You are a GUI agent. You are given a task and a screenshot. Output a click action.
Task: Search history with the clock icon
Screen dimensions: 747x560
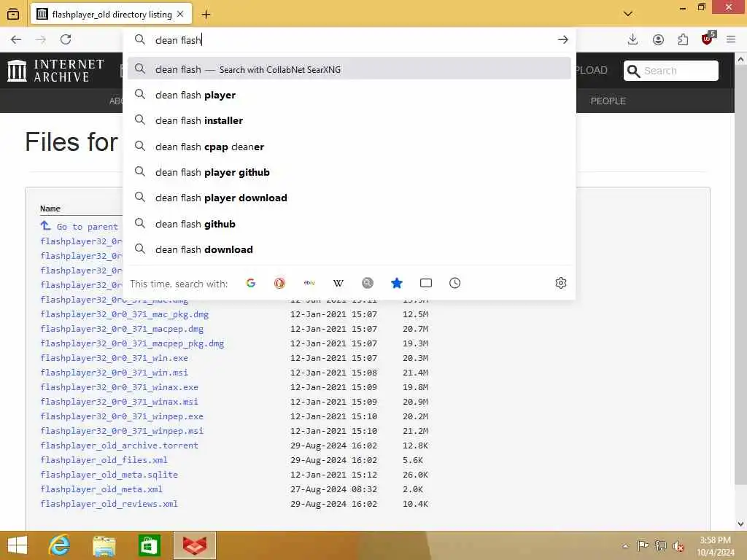455,284
